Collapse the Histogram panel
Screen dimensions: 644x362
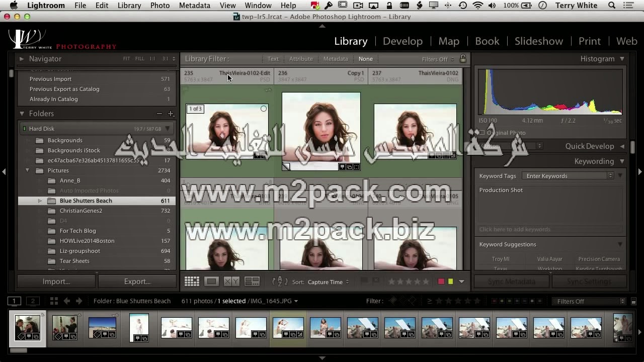pos(622,59)
